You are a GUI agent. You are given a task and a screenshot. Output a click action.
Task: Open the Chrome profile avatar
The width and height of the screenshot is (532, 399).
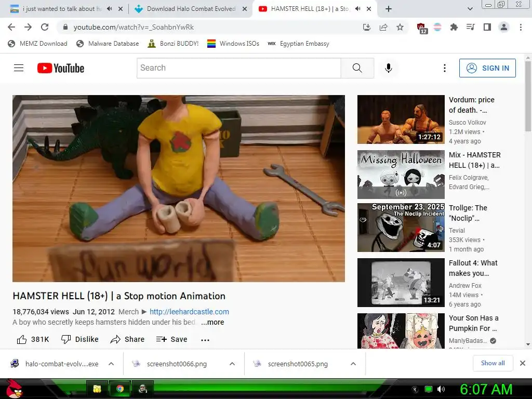504,27
